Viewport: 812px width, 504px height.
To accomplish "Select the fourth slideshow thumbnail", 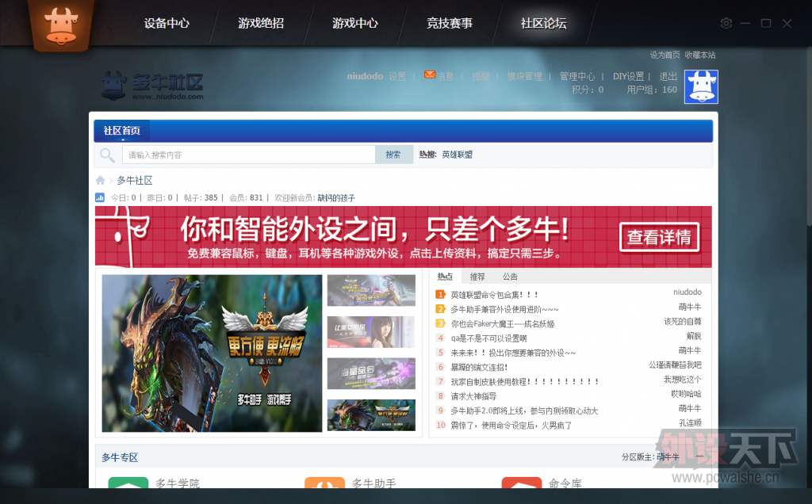I will tap(371, 415).
